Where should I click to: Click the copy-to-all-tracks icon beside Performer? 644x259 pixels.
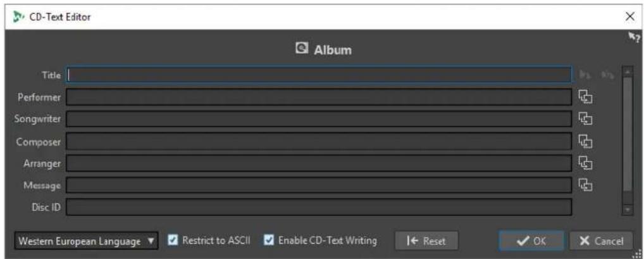pyautogui.click(x=586, y=97)
